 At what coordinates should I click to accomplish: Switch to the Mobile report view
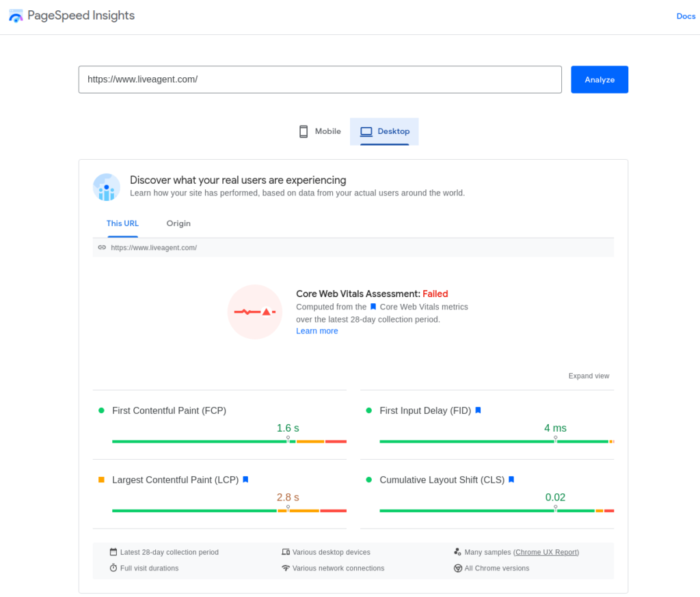[319, 131]
